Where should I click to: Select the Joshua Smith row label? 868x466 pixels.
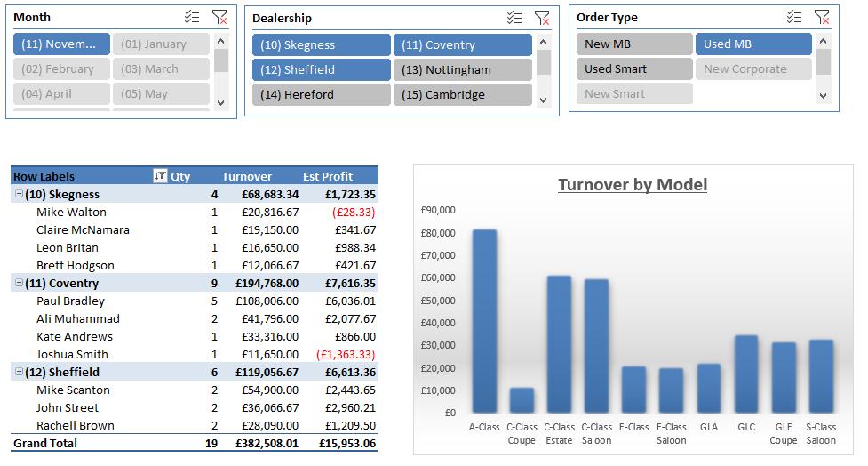tap(72, 354)
